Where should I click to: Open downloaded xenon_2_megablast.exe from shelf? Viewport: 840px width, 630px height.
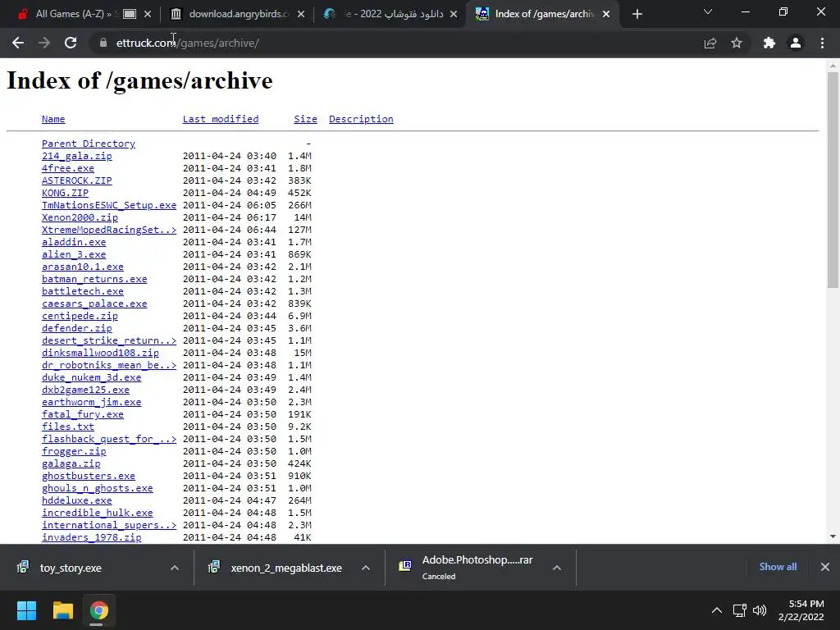point(285,568)
